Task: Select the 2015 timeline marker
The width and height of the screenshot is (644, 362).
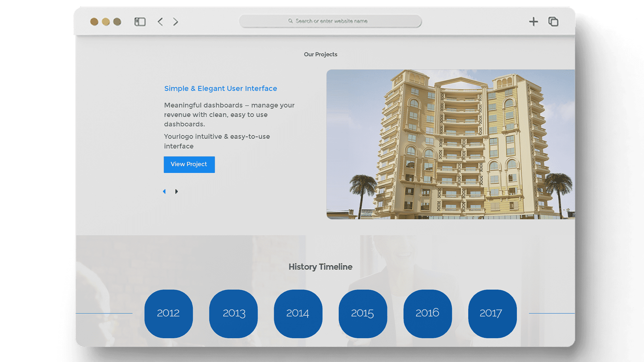Action: point(363,314)
